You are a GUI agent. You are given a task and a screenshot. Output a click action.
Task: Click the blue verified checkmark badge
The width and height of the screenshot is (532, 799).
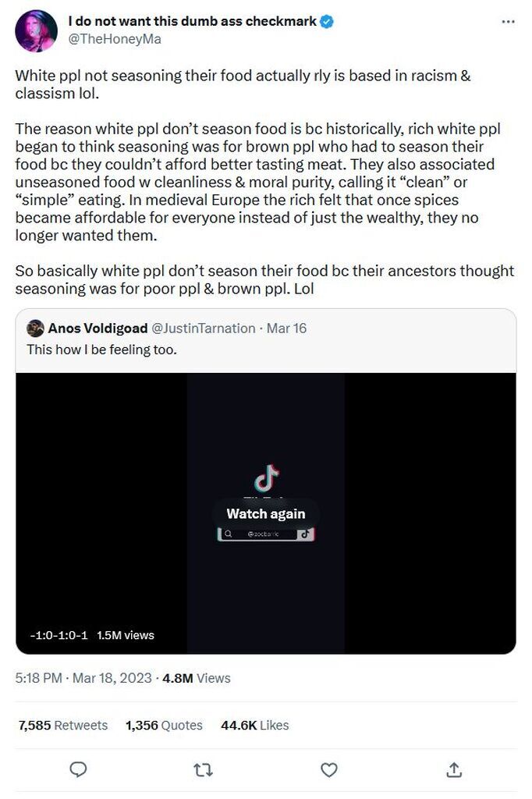pos(328,22)
